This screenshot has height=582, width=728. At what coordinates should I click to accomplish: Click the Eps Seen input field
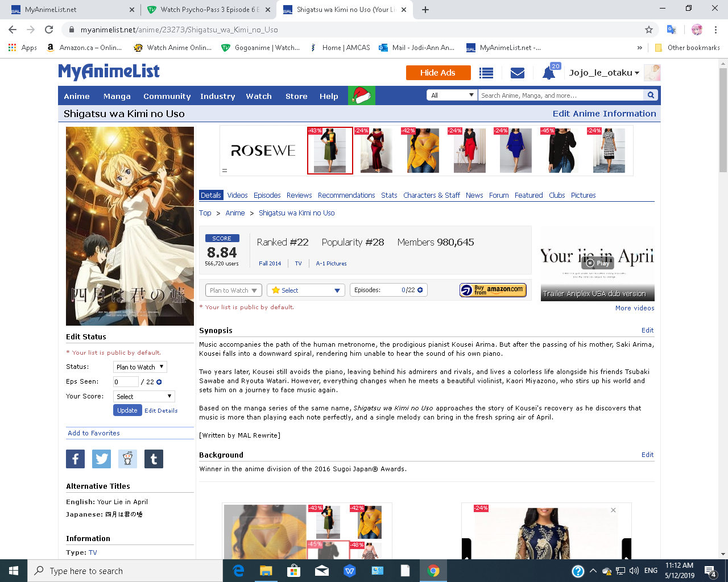(126, 382)
